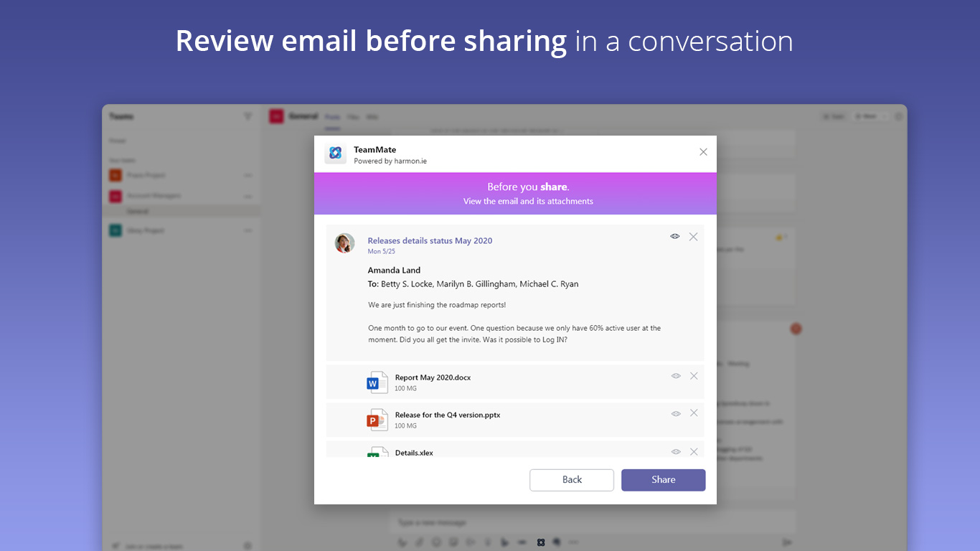Screen dimensions: 980x551
Task: Click the 'To: Betty S. Locke' recipients line
Action: (x=473, y=284)
